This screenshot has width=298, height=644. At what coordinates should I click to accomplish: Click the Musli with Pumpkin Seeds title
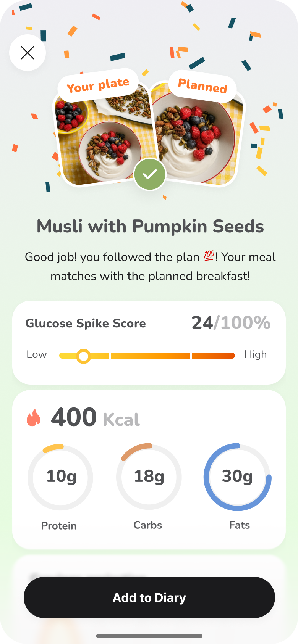click(x=150, y=226)
